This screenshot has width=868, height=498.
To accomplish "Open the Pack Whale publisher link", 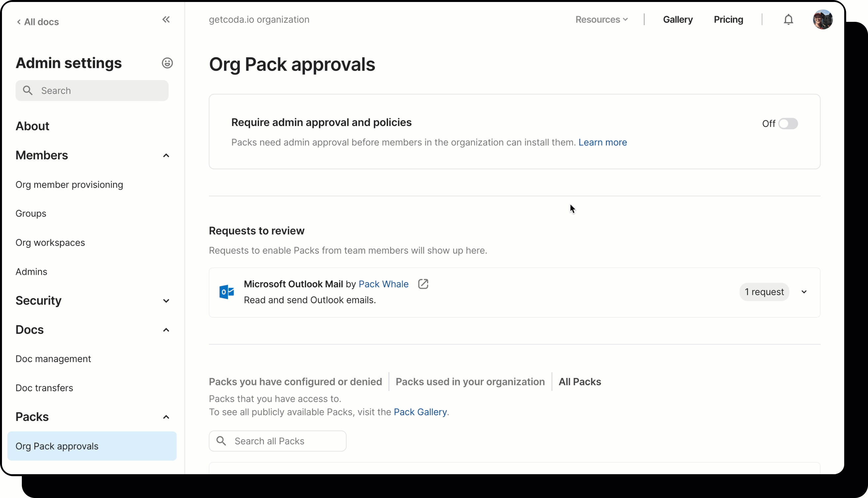I will tap(383, 284).
